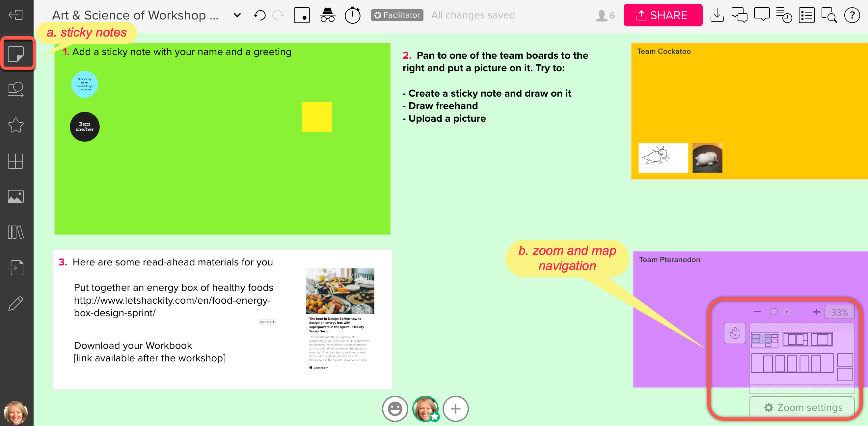Click the image upload tool
Image resolution: width=868 pixels, height=426 pixels.
16,197
